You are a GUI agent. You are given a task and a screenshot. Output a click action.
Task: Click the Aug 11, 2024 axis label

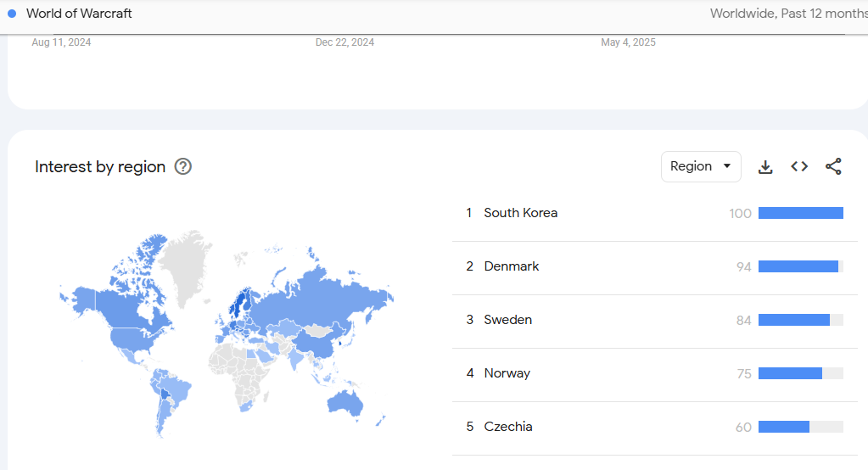(61, 42)
